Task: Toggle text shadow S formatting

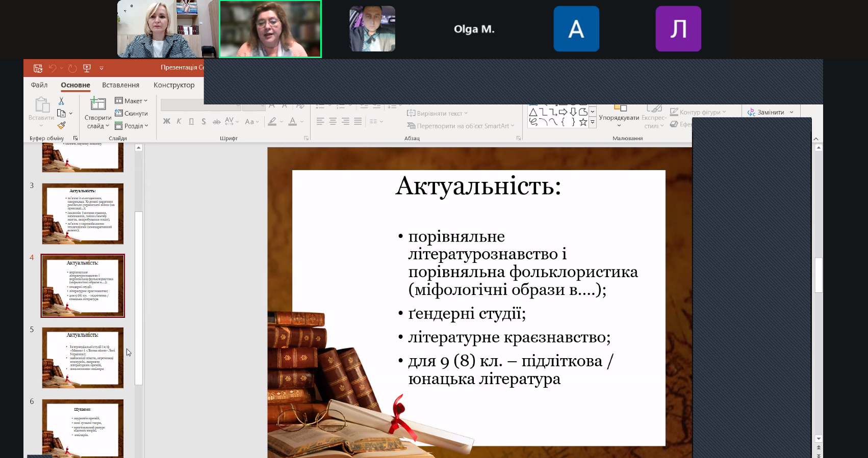Action: [x=203, y=121]
